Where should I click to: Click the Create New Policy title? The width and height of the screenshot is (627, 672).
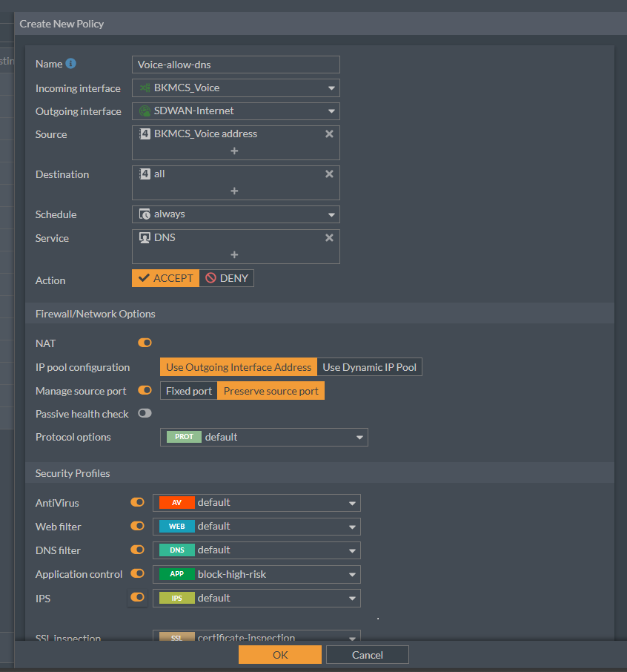coord(62,24)
